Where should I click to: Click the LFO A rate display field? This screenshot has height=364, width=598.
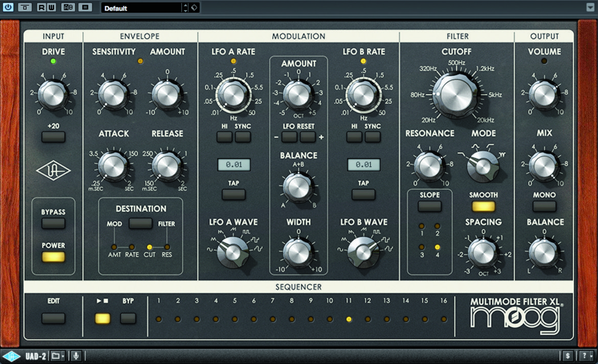234,165
